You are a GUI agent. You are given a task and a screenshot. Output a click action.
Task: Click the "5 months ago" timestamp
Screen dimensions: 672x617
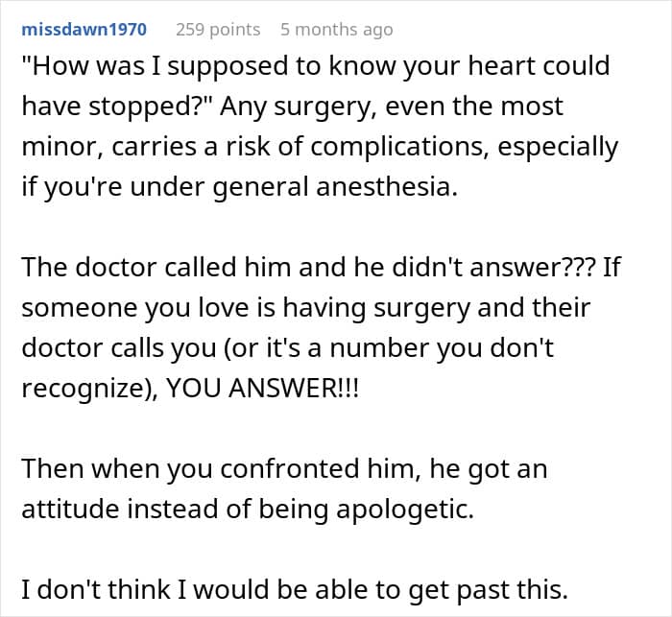click(336, 30)
